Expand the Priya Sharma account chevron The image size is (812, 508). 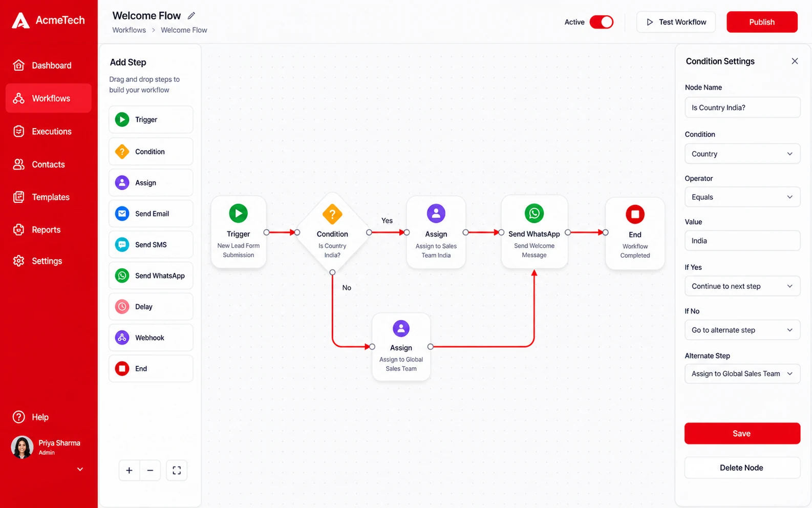[x=80, y=469]
